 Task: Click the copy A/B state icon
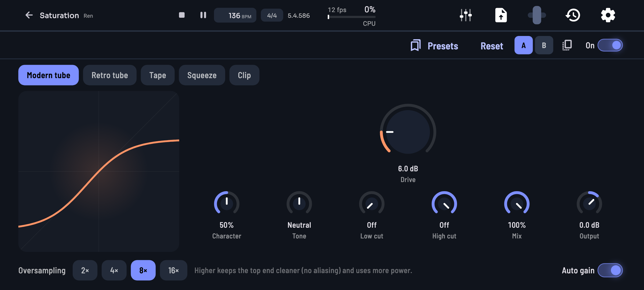click(567, 45)
